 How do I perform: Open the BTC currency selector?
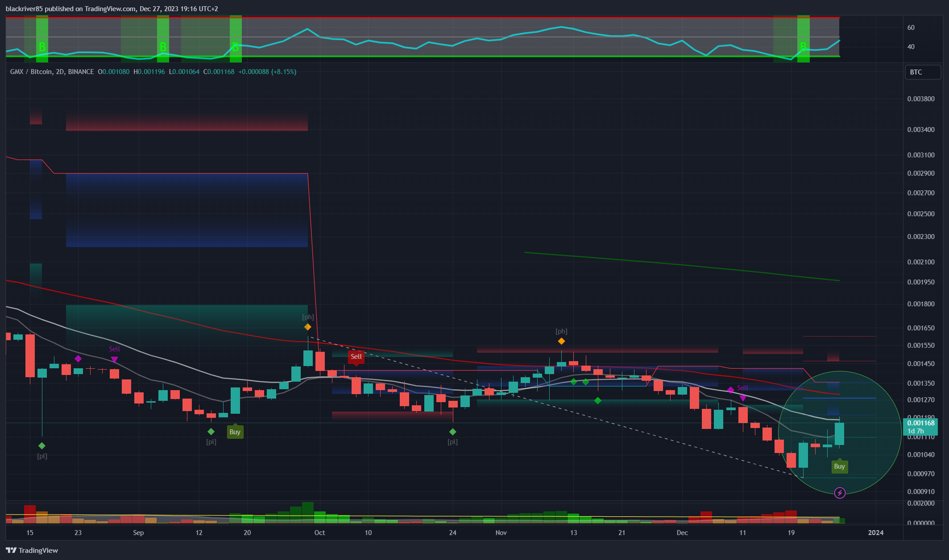923,72
